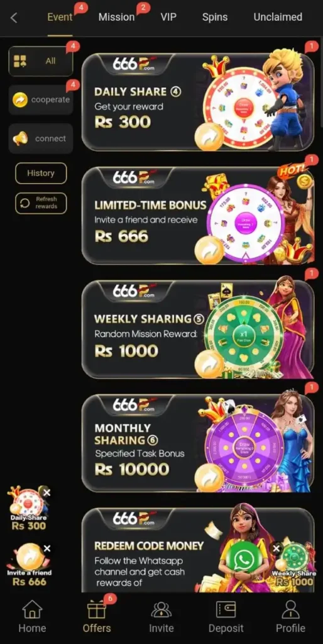This screenshot has width=323, height=644.
Task: Switch to the VIP tab
Action: coord(168,17)
